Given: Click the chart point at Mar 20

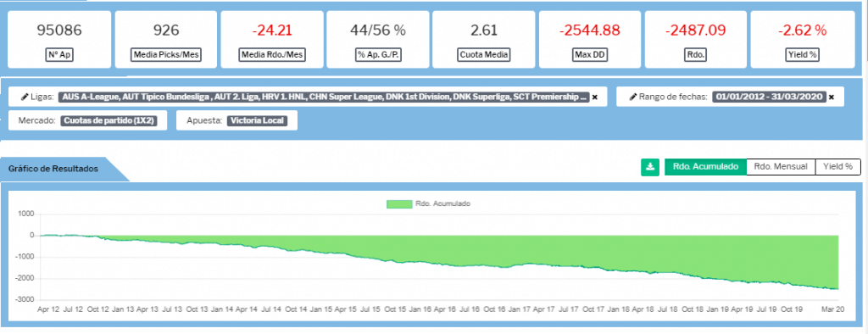Looking at the screenshot, I should [838, 288].
